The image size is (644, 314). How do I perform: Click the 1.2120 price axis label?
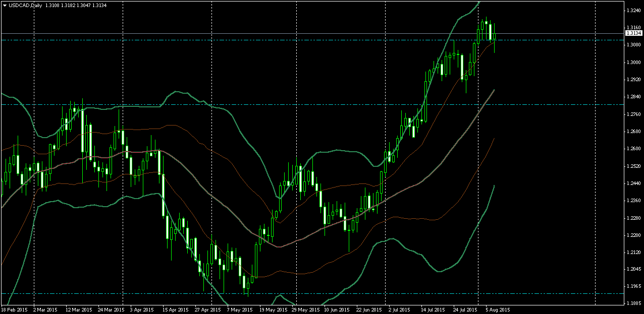[633, 253]
